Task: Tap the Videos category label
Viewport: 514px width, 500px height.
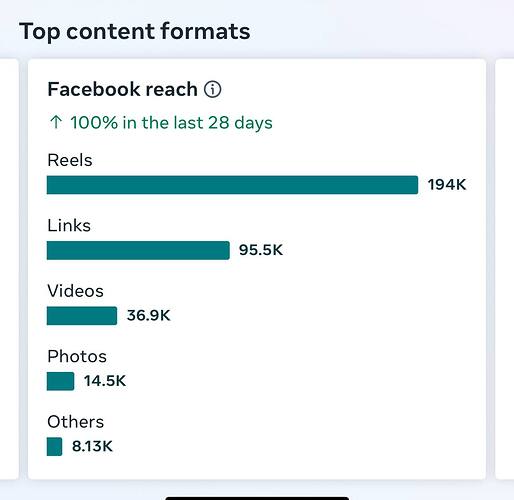Action: 75,291
